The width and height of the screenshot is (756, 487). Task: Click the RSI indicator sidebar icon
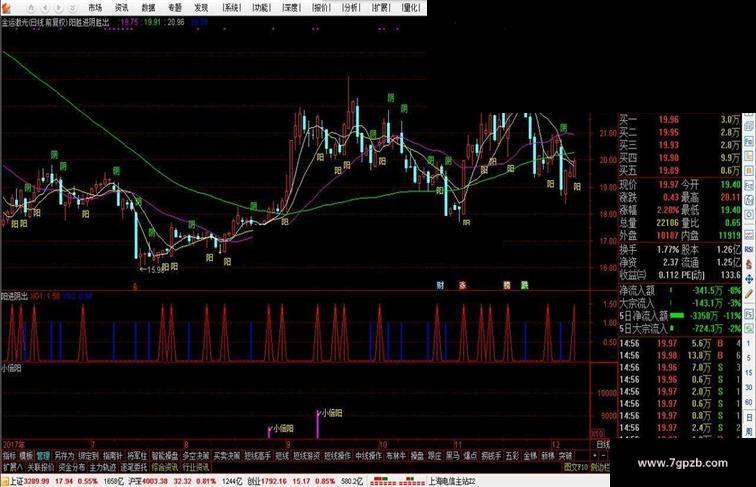[749, 249]
